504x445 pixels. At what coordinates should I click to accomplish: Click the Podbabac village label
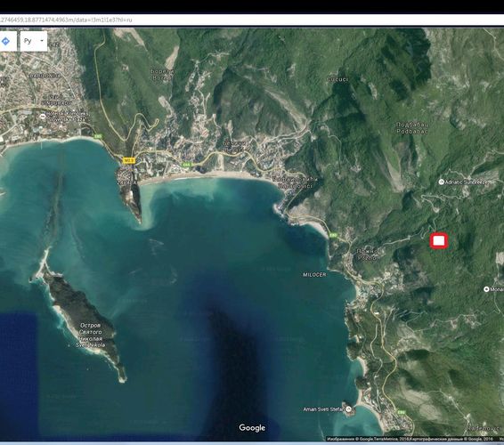(x=412, y=128)
